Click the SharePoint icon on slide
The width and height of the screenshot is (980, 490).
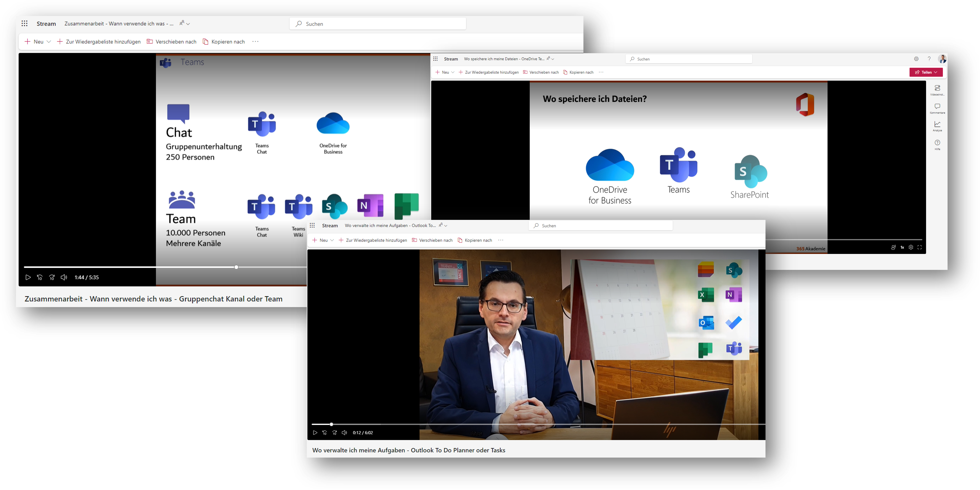(750, 172)
